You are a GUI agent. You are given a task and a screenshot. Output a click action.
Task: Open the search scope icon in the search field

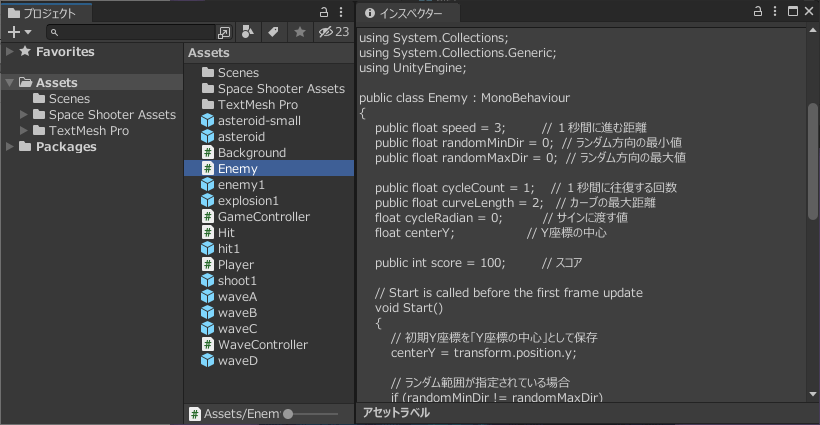click(224, 32)
